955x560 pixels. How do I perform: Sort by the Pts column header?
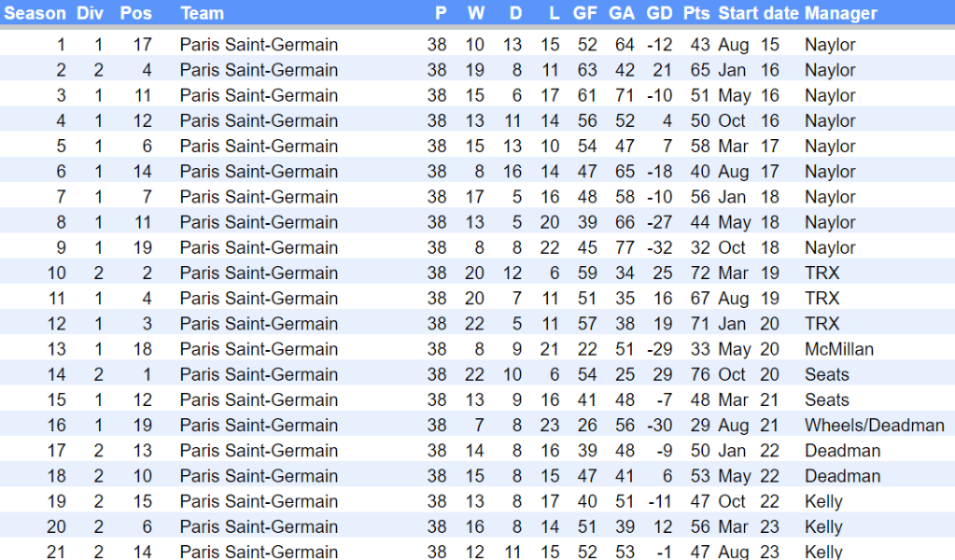point(695,13)
